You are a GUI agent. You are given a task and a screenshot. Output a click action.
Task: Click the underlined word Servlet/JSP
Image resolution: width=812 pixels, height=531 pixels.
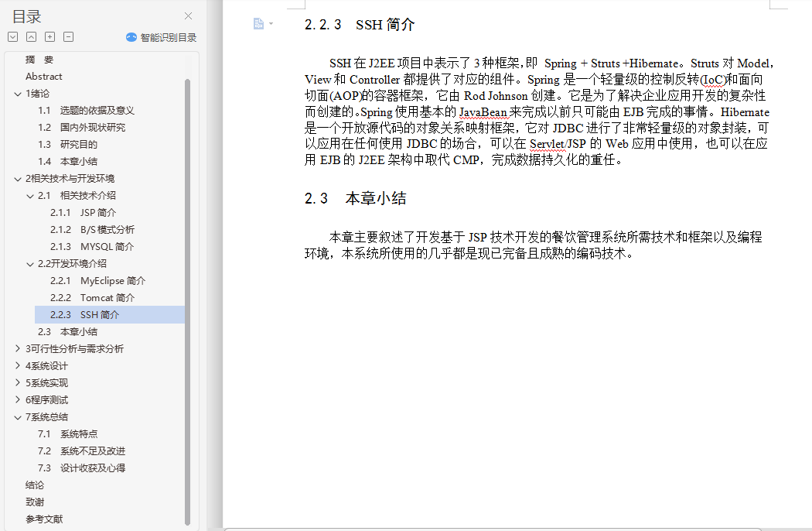click(x=558, y=144)
